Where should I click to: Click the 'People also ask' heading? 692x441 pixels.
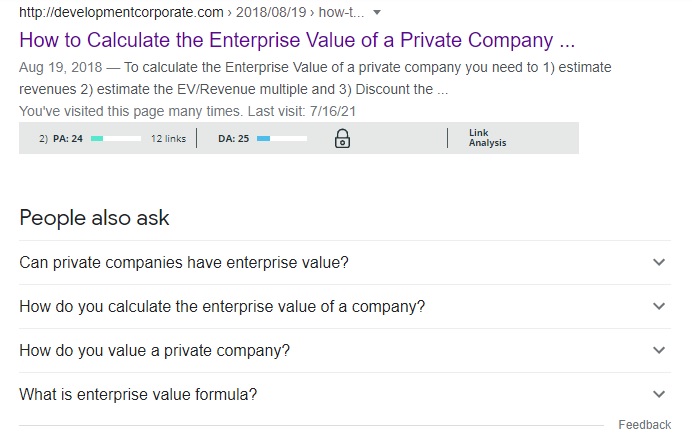tap(94, 218)
